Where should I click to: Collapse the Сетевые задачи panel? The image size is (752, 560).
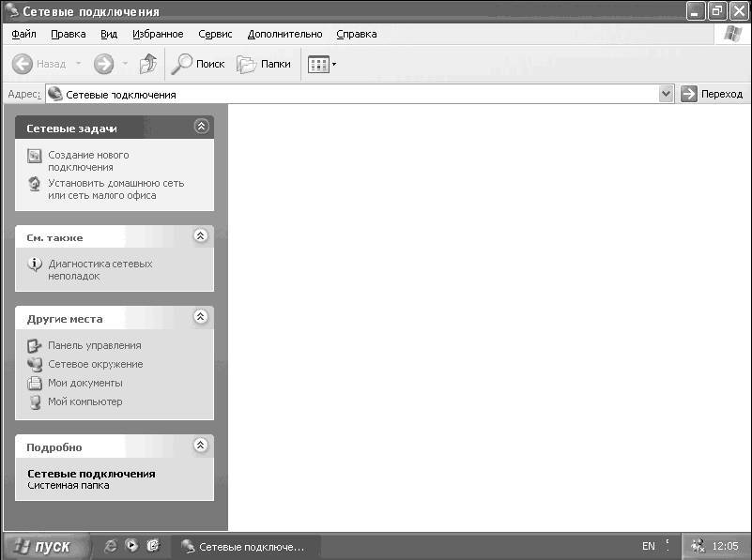(200, 127)
